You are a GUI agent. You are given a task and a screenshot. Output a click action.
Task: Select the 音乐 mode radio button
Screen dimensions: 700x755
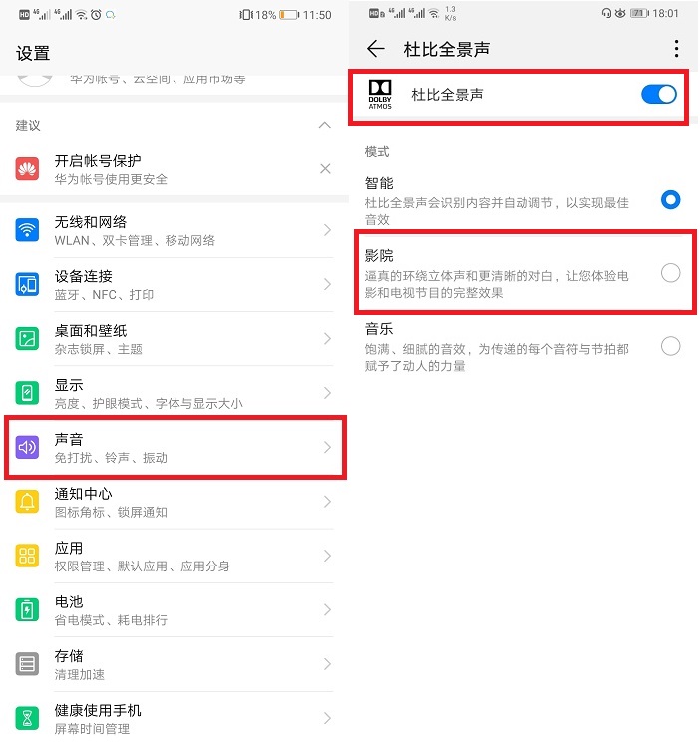(x=670, y=346)
